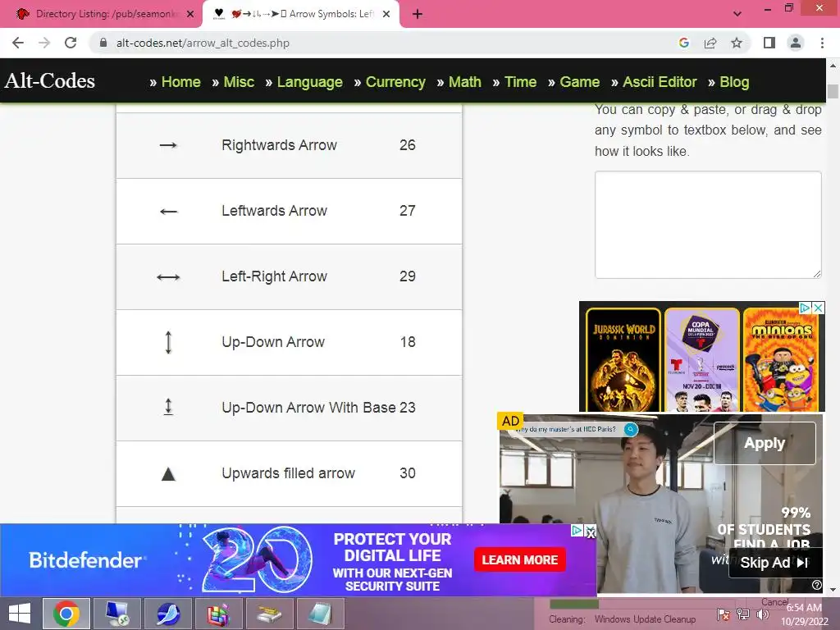840x630 pixels.
Task: Click 'Up-Down Arrow With Base' label
Action: pyautogui.click(x=308, y=408)
